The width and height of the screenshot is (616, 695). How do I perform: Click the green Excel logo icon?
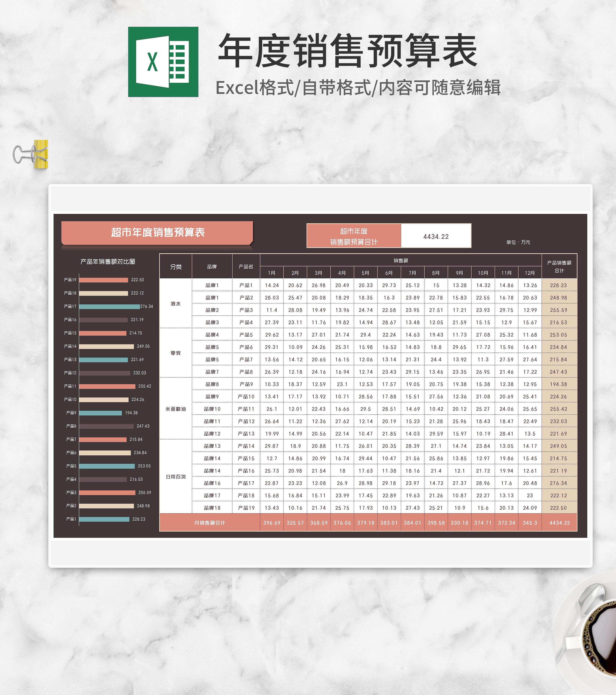click(163, 62)
